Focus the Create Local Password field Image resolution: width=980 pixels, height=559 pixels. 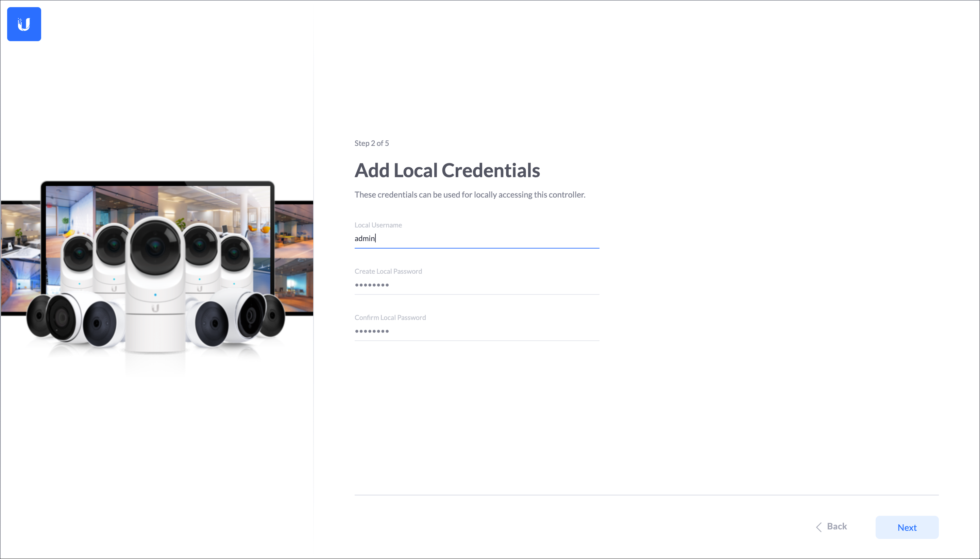click(477, 285)
